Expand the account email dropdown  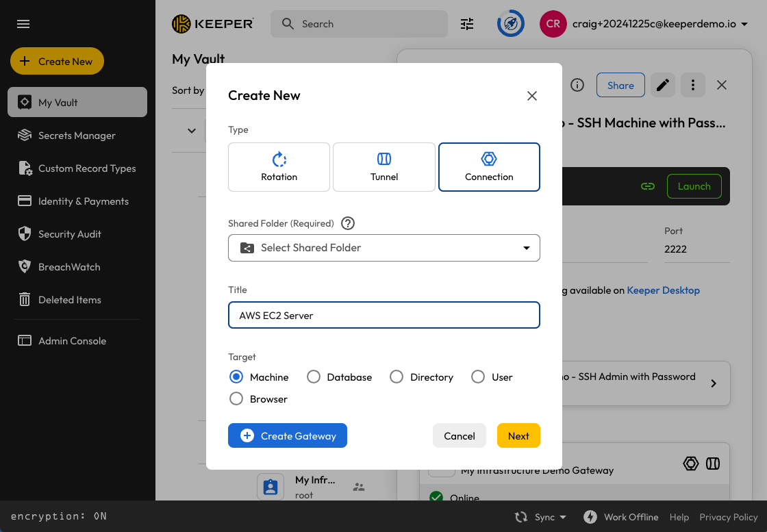pos(744,24)
